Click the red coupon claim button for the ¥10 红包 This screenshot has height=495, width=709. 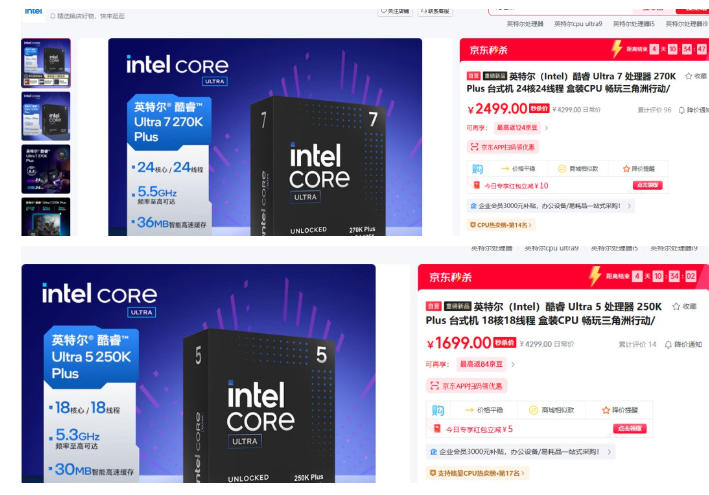[648, 185]
